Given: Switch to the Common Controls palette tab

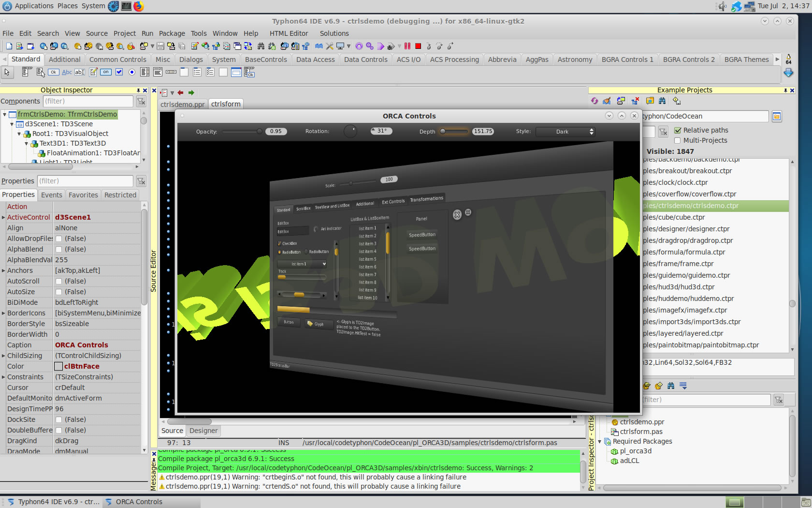Looking at the screenshot, I should [118, 60].
